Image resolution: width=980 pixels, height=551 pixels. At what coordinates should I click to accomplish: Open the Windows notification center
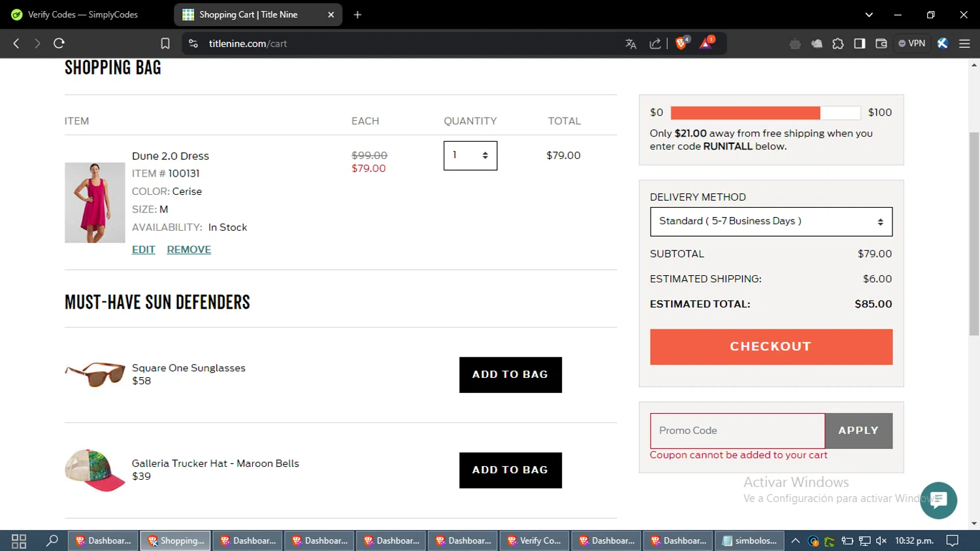pyautogui.click(x=953, y=541)
